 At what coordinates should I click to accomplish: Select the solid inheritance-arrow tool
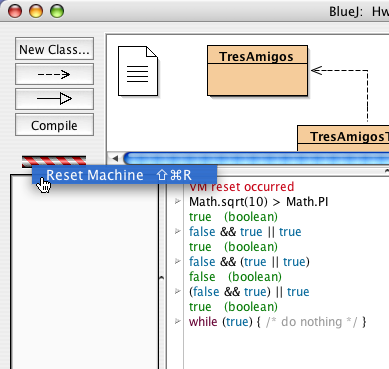(54, 99)
